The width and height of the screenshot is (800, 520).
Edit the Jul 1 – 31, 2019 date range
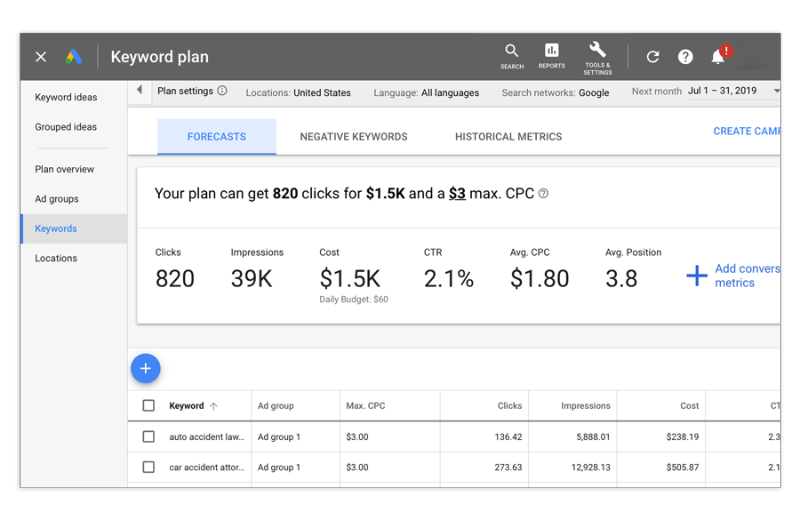pos(722,91)
